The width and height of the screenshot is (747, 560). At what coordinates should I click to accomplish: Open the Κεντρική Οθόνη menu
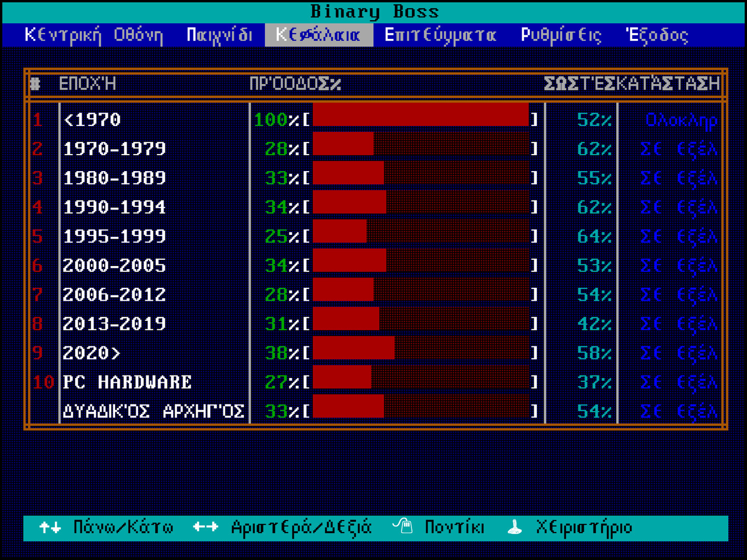point(93,35)
